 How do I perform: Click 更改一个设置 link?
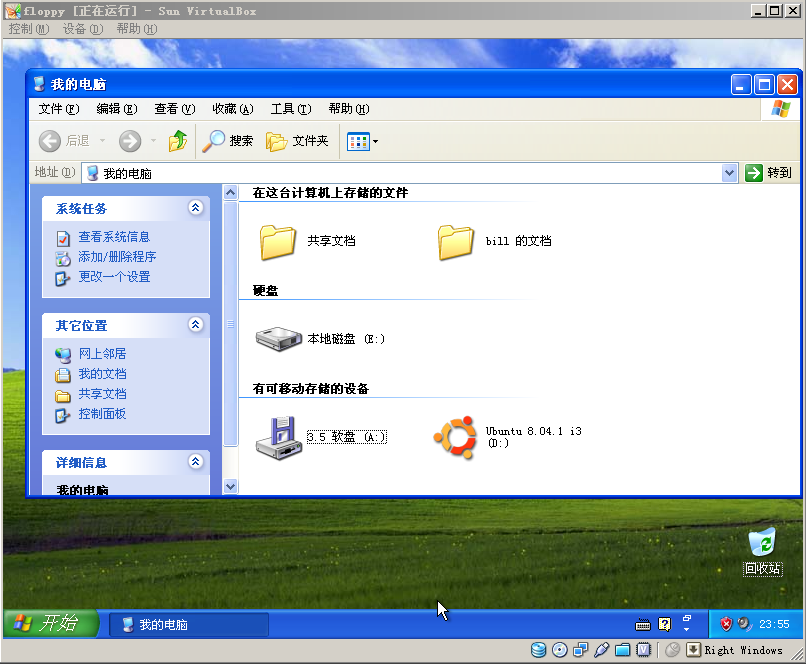point(114,277)
